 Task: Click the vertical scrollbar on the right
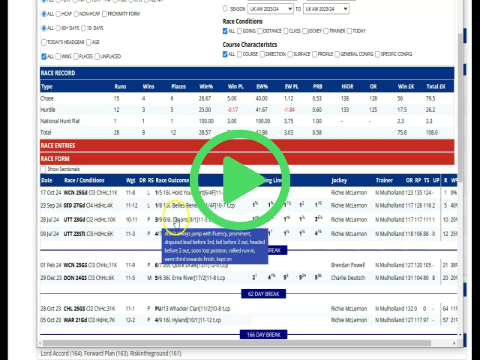click(460, 107)
